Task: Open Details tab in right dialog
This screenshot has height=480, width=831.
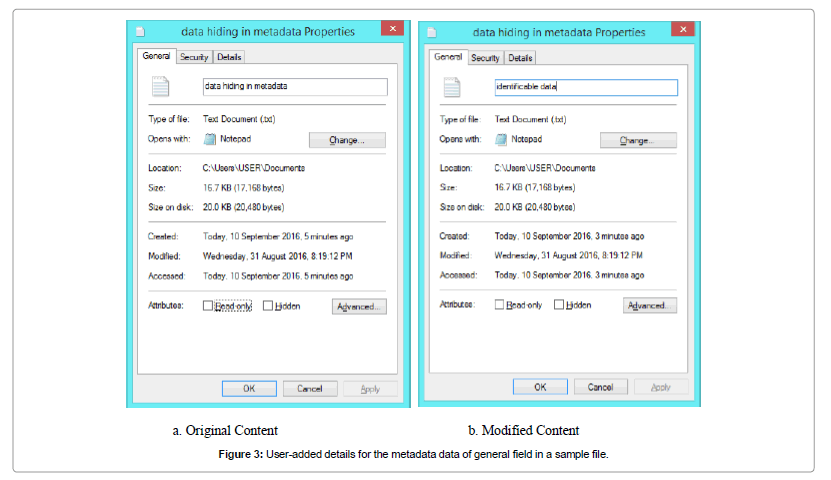Action: pyautogui.click(x=520, y=58)
